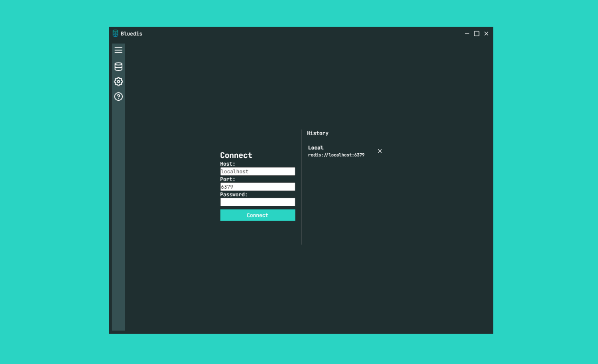Click the teal Connect button
This screenshot has height=364, width=598.
258,215
